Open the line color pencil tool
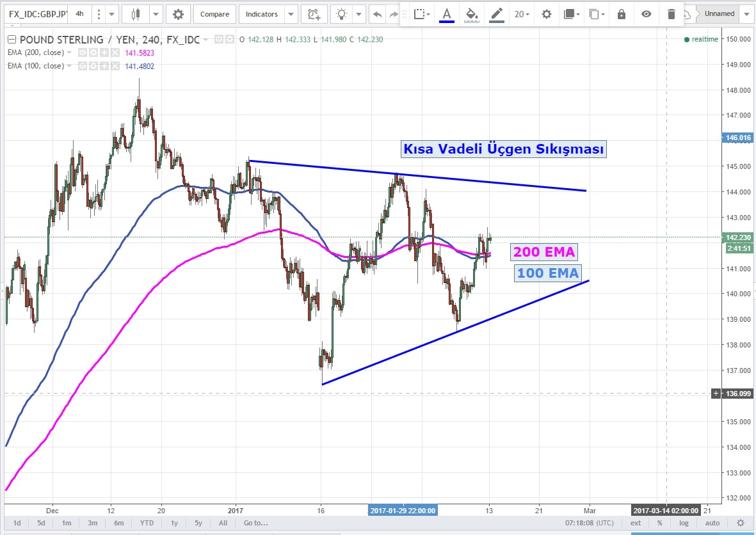This screenshot has height=535, width=756. coord(496,14)
